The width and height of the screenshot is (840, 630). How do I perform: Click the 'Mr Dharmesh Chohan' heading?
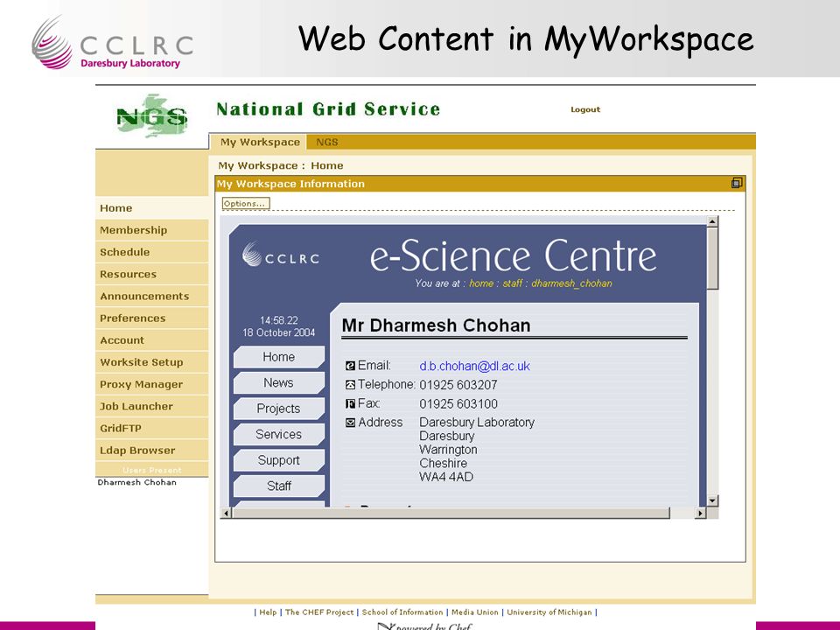tap(436, 325)
